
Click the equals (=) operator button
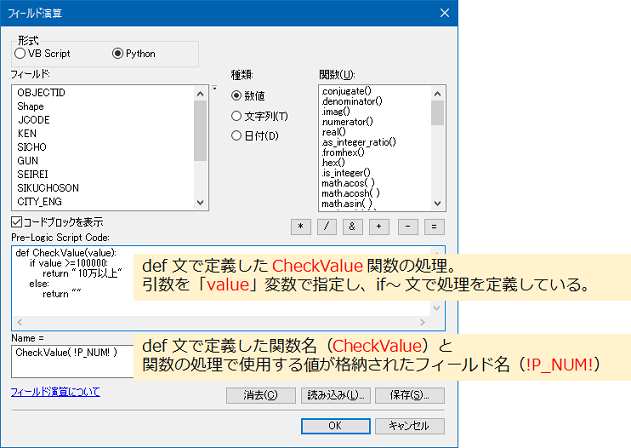pos(434,227)
